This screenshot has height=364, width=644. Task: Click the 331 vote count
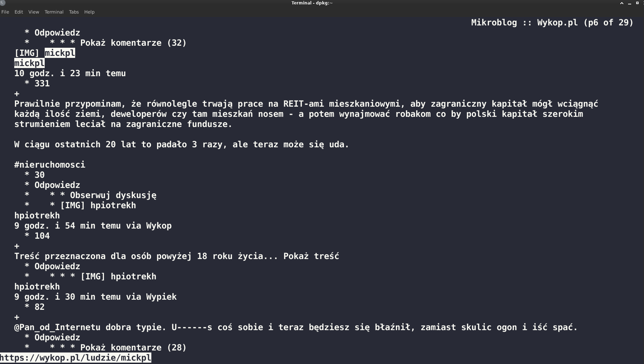[x=42, y=84]
